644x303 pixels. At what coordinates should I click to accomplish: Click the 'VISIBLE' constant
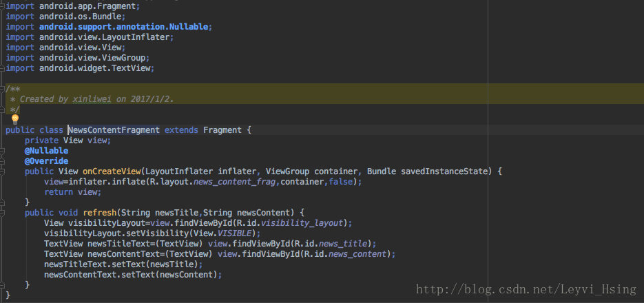(234, 233)
